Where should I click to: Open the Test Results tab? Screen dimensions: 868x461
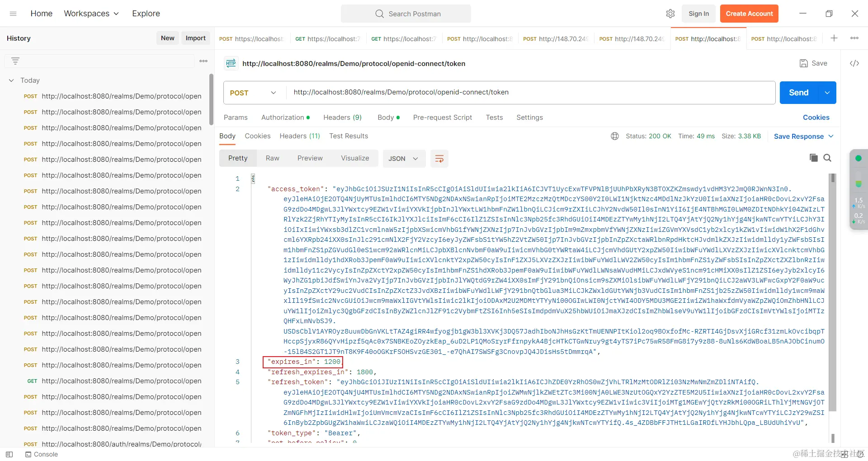[349, 136]
